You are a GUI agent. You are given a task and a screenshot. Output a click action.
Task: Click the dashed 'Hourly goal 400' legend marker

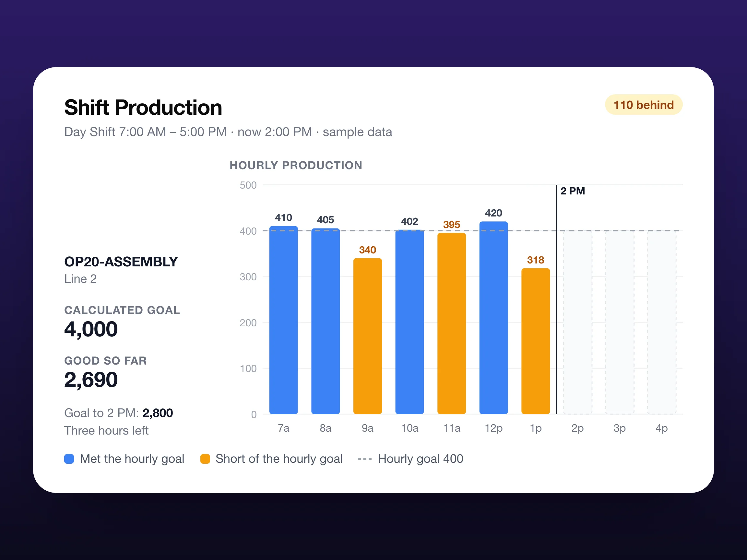point(364,459)
